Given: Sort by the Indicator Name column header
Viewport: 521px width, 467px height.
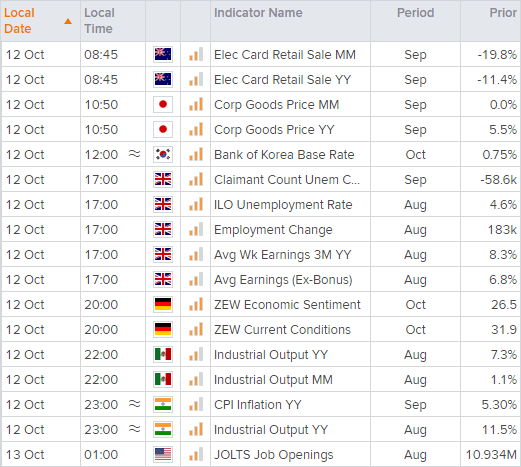Looking at the screenshot, I should [258, 13].
